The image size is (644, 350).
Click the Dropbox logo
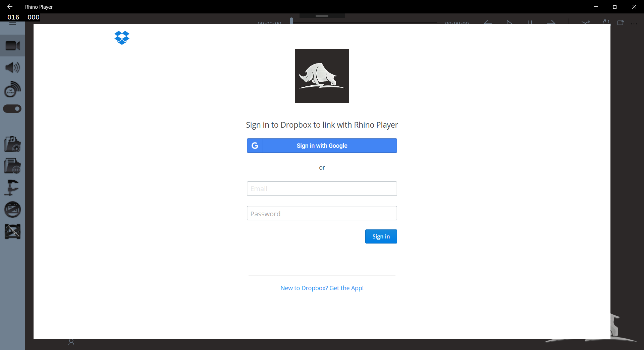(122, 38)
